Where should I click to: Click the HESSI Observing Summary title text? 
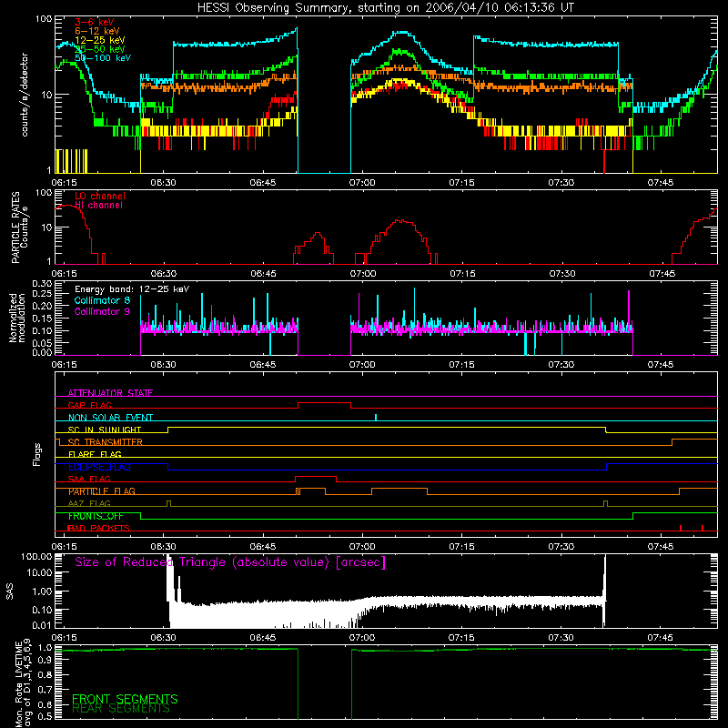coord(386,8)
